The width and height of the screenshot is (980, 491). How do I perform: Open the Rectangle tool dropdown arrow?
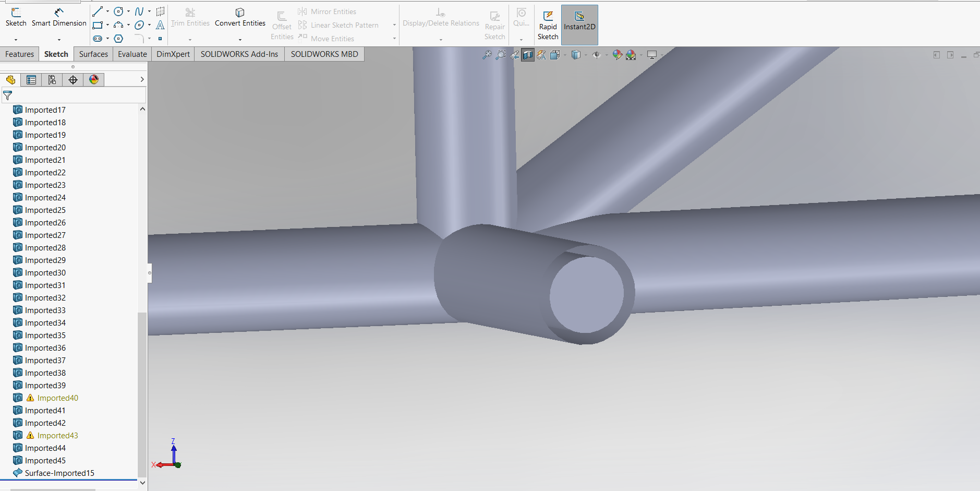(107, 25)
